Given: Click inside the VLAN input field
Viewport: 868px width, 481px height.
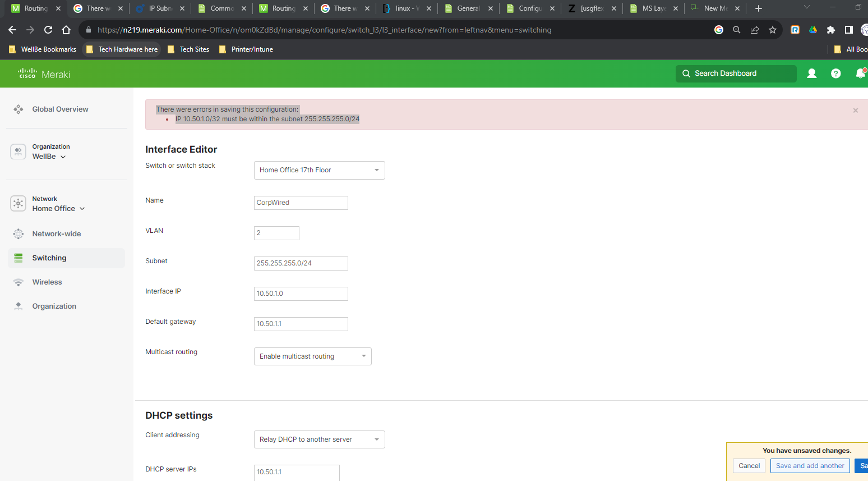Looking at the screenshot, I should (276, 233).
